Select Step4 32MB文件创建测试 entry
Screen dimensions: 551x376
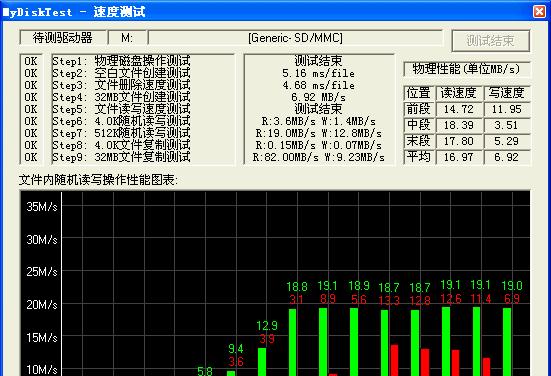[121, 97]
